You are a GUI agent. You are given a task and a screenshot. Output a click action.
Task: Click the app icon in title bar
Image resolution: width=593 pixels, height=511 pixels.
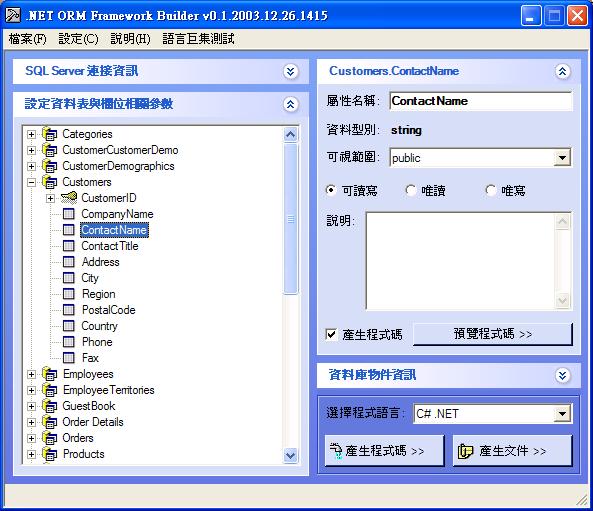13,16
